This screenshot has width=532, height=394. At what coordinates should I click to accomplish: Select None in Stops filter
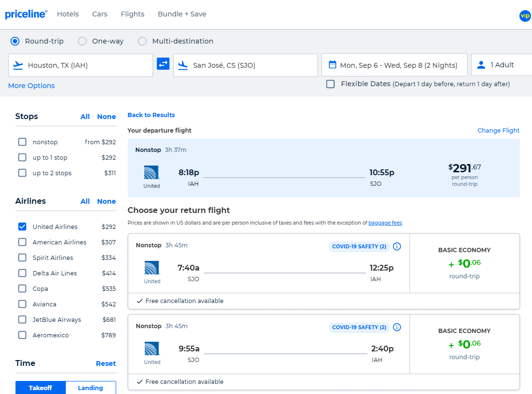tap(106, 116)
